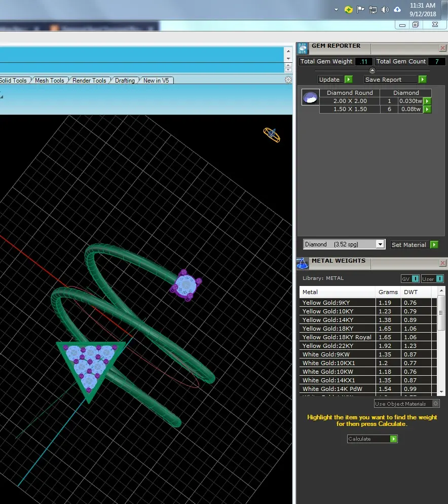Click the metal list scroll up arrow

pyautogui.click(x=441, y=291)
